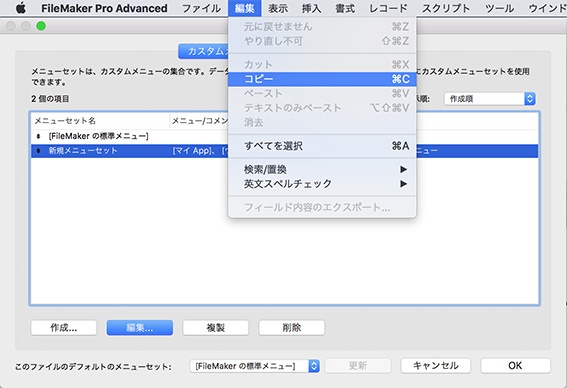Grab reorder handle of [FileMaker の標準メニュー] row
Screen dimensions: 567x388
[x=38, y=136]
